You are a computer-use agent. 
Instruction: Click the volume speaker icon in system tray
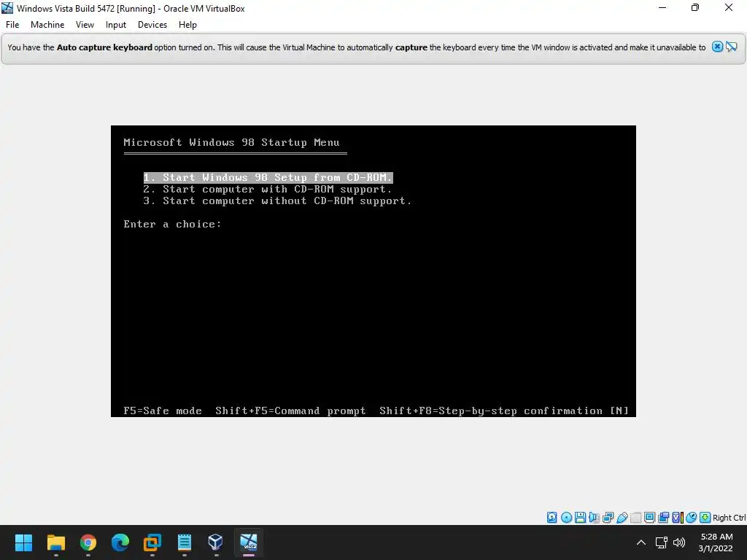pos(679,542)
